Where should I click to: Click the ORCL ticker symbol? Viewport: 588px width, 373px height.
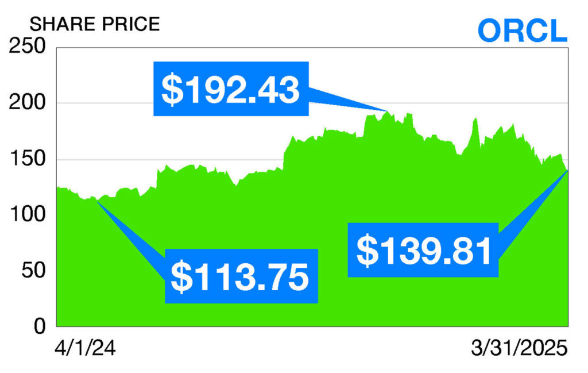coord(521,30)
